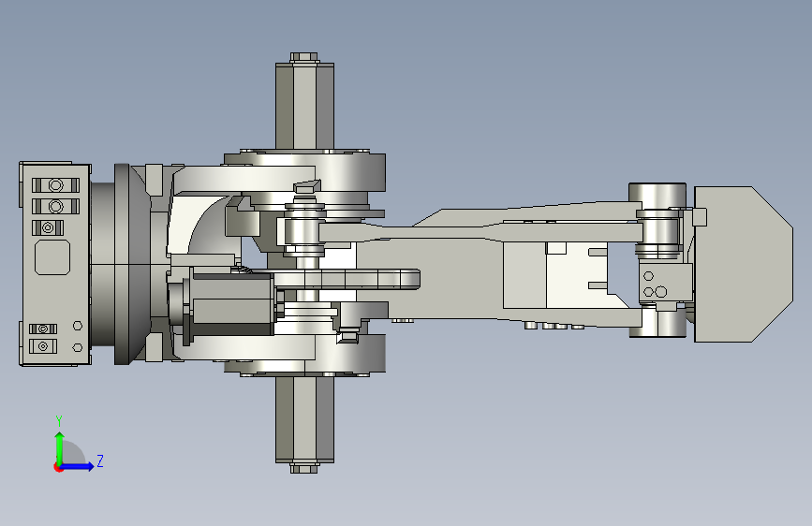Click the blue Z axis arrow of the triad

[77, 466]
